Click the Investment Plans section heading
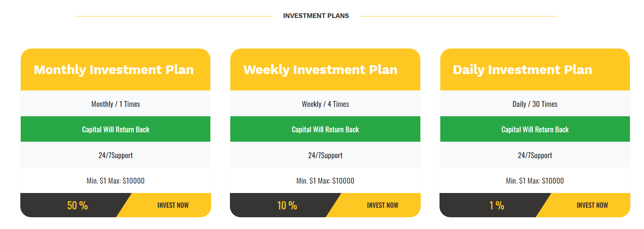Image resolution: width=644 pixels, height=229 pixels. (316, 16)
